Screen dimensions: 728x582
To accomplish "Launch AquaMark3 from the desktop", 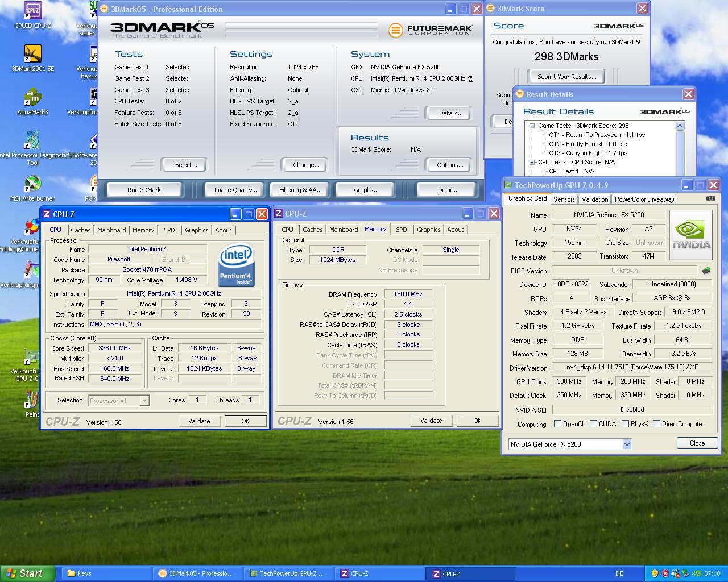I will tap(33, 102).
